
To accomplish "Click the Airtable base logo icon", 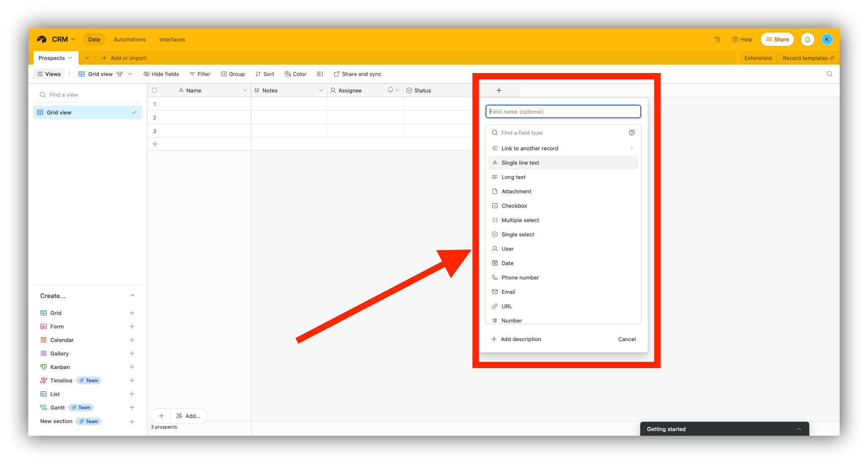I will 42,39.
